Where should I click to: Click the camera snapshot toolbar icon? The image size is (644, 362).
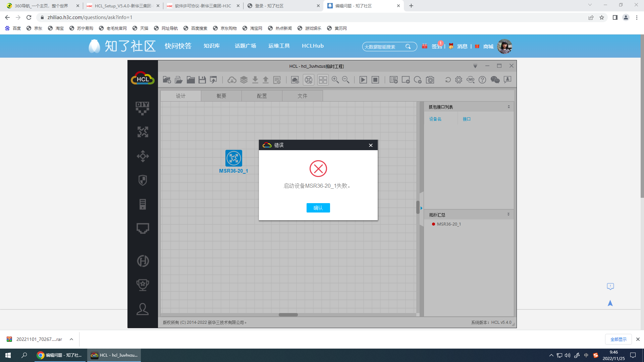430,80
